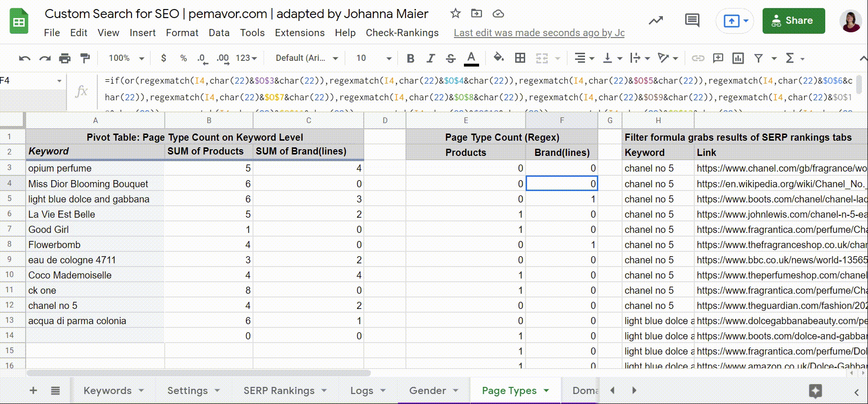Insert a comment from toolbar
Screen dimensions: 868x404
coord(718,58)
